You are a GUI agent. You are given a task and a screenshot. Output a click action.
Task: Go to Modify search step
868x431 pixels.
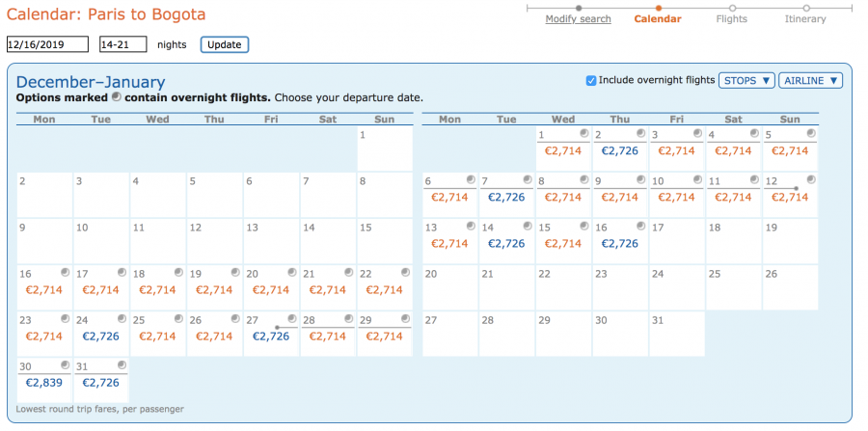coord(578,19)
